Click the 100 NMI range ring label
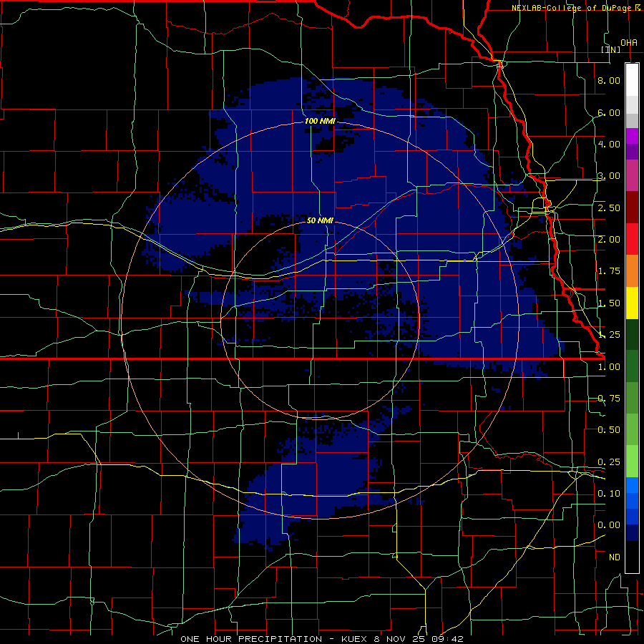This screenshot has height=644, width=644. pyautogui.click(x=320, y=121)
